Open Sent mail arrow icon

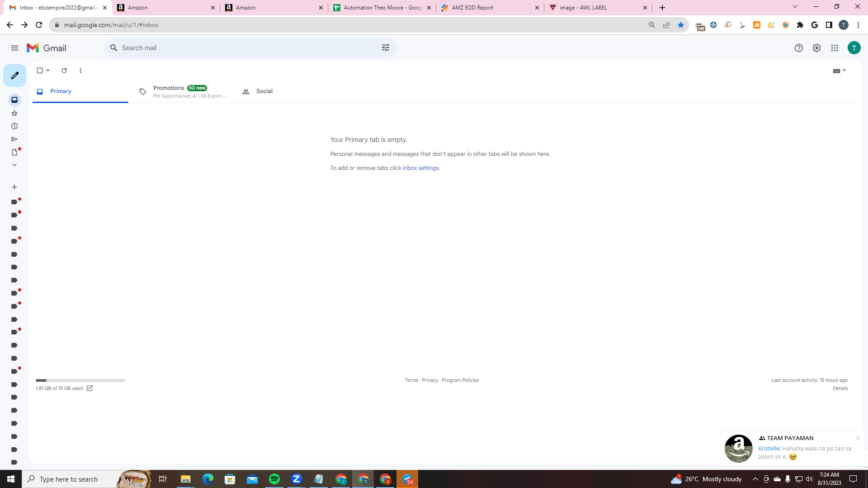pos(14,139)
